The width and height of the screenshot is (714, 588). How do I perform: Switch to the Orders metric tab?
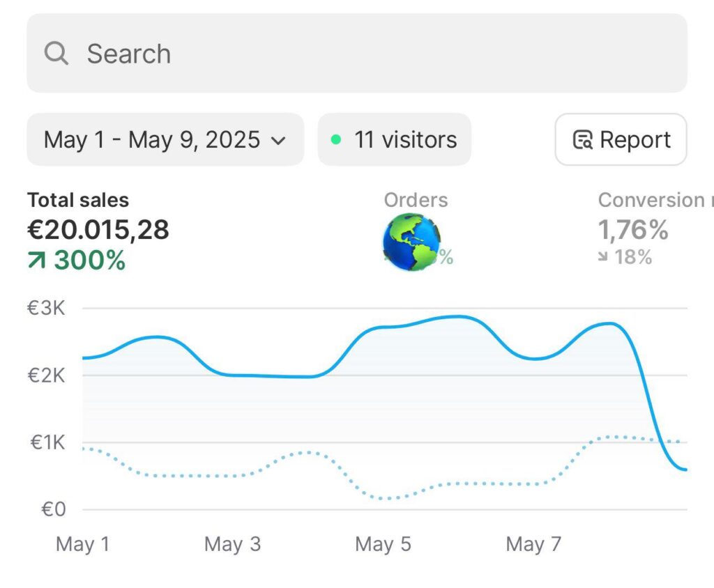(x=416, y=200)
